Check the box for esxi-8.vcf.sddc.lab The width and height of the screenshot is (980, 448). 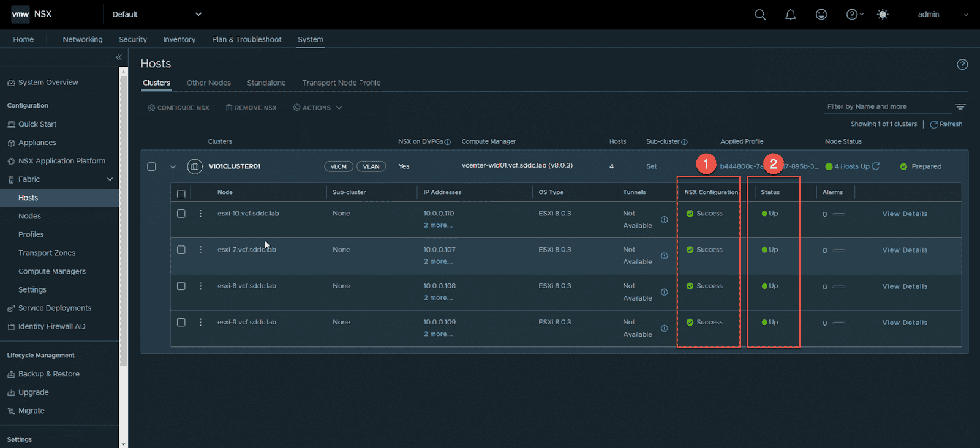(181, 286)
